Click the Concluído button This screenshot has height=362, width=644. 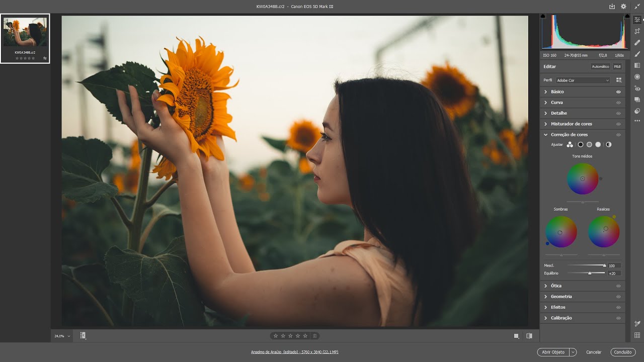point(623,352)
